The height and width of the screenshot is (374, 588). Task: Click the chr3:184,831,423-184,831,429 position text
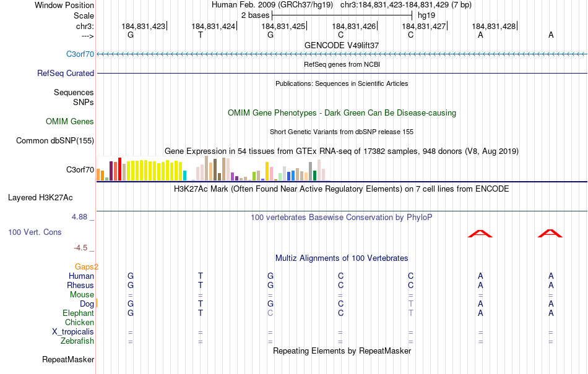pos(406,5)
